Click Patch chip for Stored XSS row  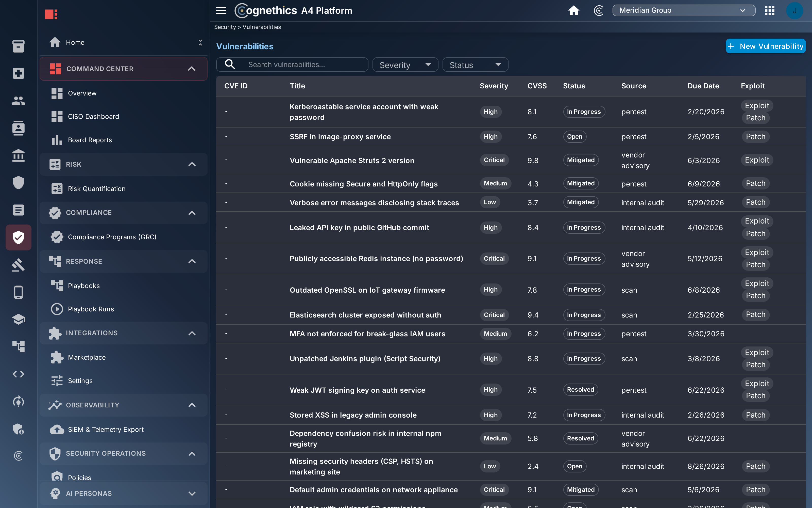(755, 415)
